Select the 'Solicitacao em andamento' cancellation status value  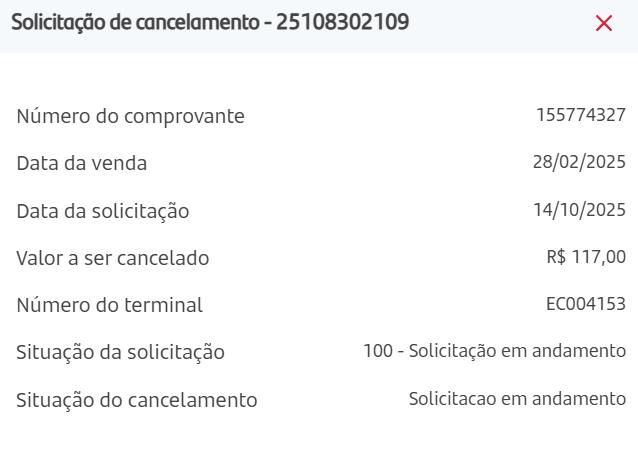coord(517,399)
